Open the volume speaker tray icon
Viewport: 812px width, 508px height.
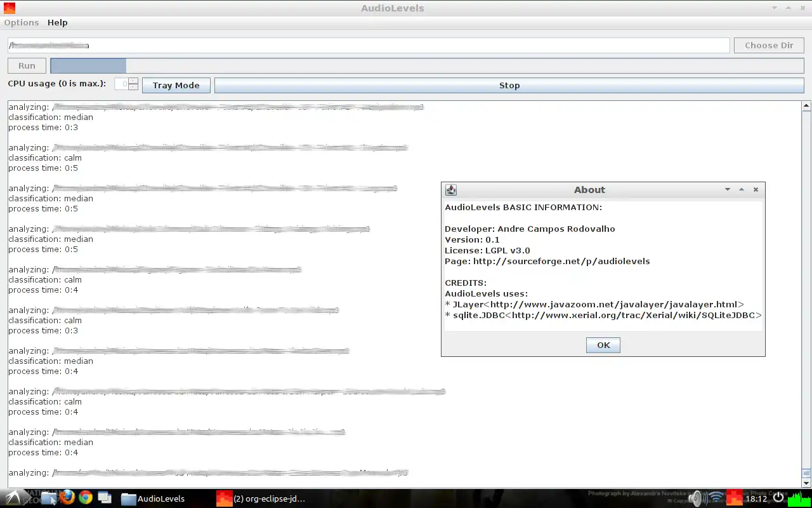pyautogui.click(x=697, y=498)
